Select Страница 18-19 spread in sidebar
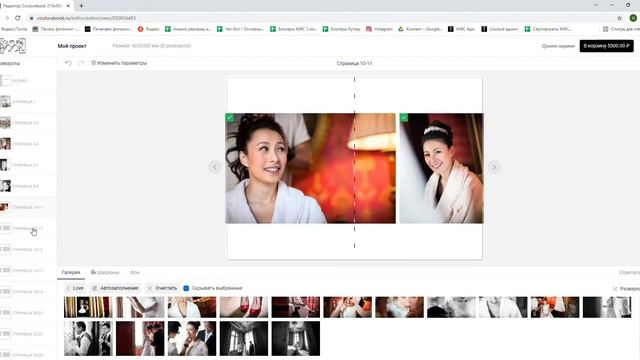This screenshot has height=360, width=640. coord(27,292)
